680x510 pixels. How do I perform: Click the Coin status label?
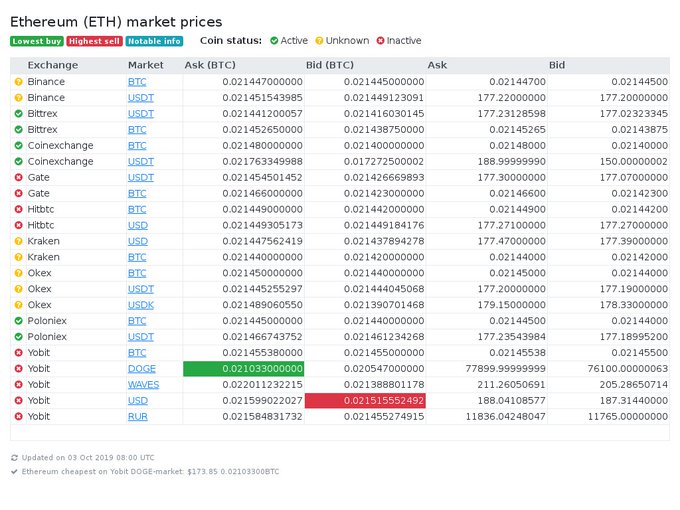click(x=231, y=41)
